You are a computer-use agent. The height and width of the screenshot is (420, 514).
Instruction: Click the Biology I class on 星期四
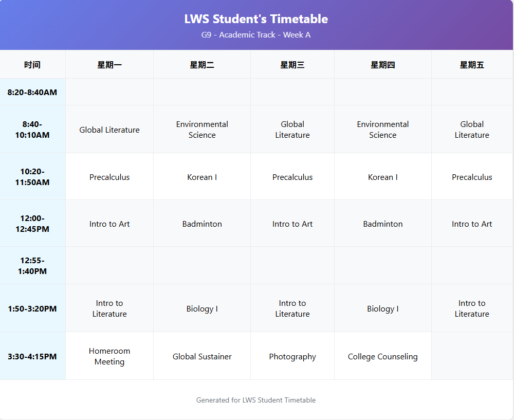coord(382,308)
